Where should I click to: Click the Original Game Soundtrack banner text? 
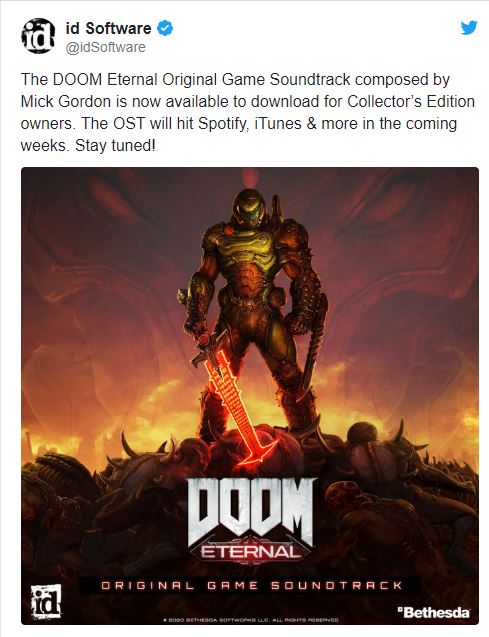(251, 585)
